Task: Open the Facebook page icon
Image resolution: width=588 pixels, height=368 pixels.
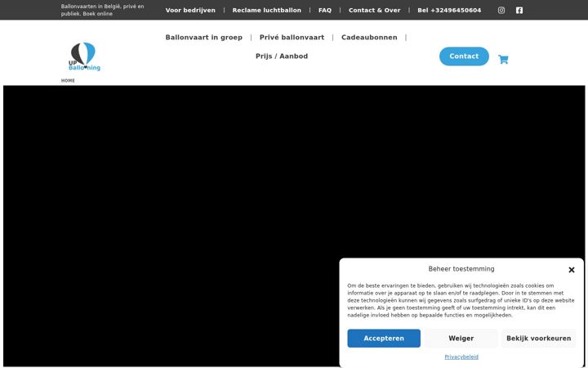Action: coord(519,10)
